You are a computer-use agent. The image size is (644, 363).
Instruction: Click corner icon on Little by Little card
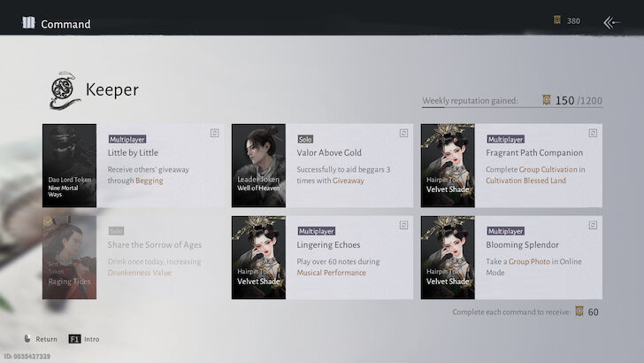(214, 134)
